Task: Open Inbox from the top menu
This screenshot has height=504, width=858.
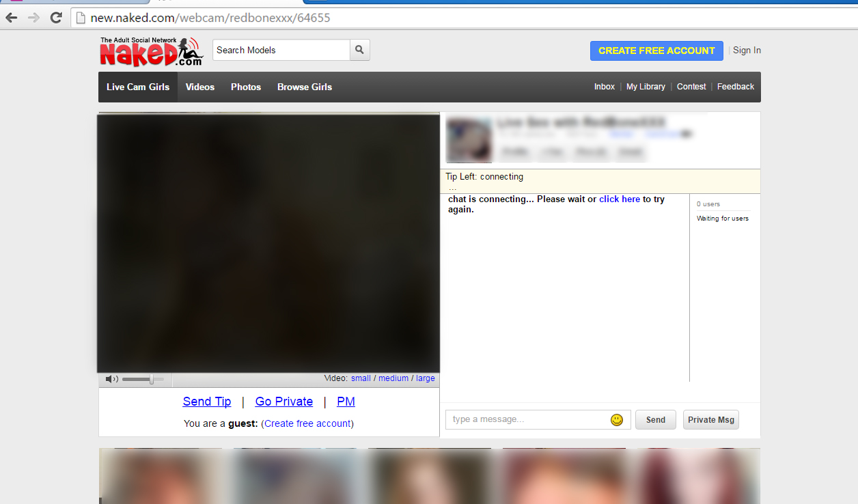Action: [605, 87]
